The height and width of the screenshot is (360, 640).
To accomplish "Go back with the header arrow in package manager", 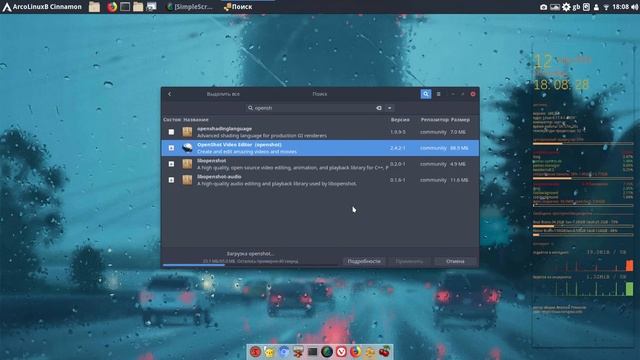I will pyautogui.click(x=169, y=94).
